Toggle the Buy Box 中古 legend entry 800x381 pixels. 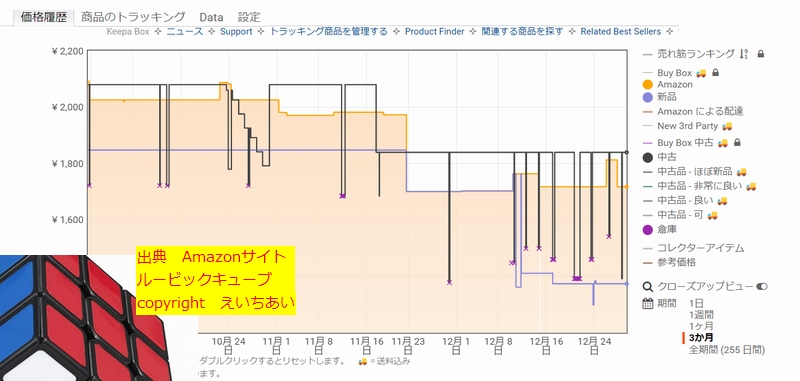click(x=685, y=143)
